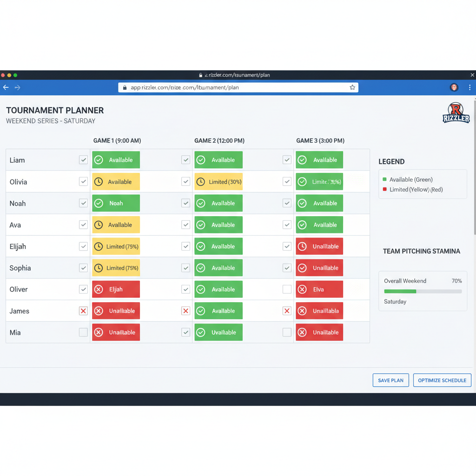The image size is (476, 476).
Task: Click the padlock icon in the address bar
Action: click(124, 87)
